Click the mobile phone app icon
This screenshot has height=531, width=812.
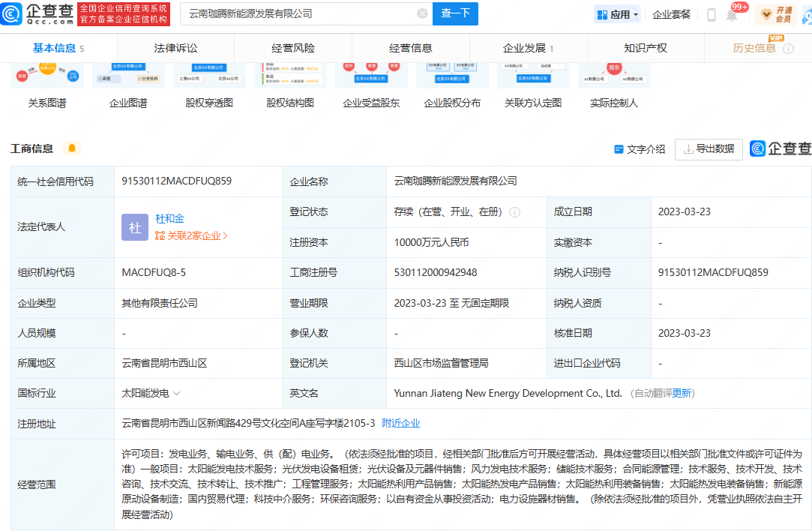pyautogui.click(x=711, y=15)
